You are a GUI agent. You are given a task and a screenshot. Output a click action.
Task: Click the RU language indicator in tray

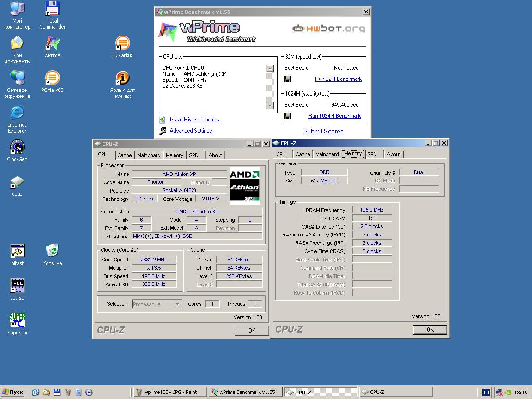(x=485, y=393)
